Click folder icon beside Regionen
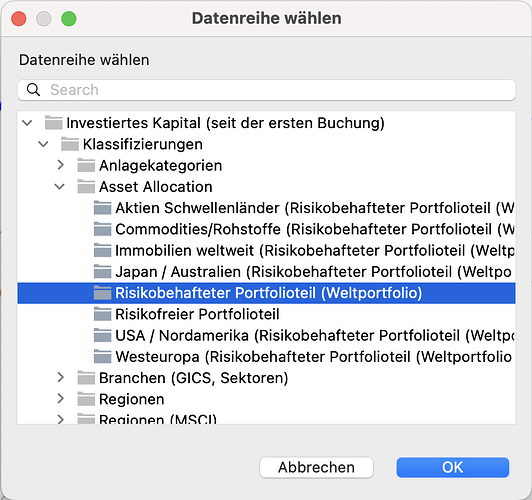This screenshot has height=500, width=532. click(86, 399)
